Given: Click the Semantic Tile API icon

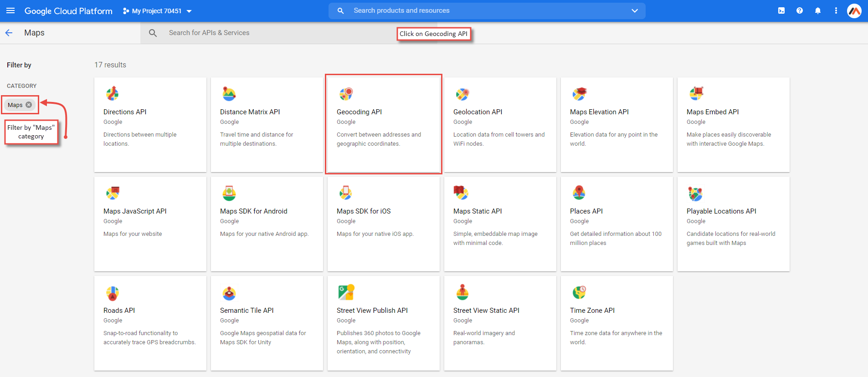Looking at the screenshot, I should point(229,293).
